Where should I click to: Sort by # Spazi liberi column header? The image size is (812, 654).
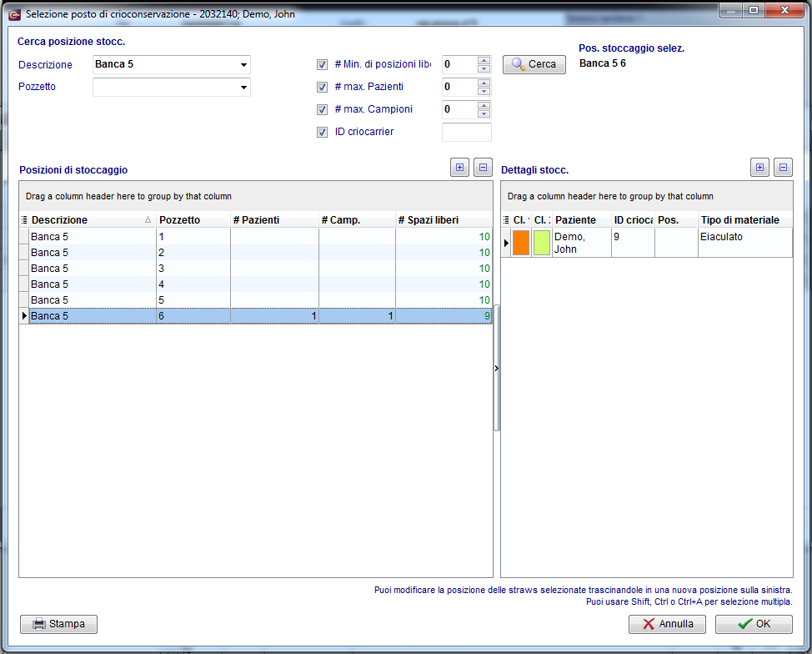[444, 219]
